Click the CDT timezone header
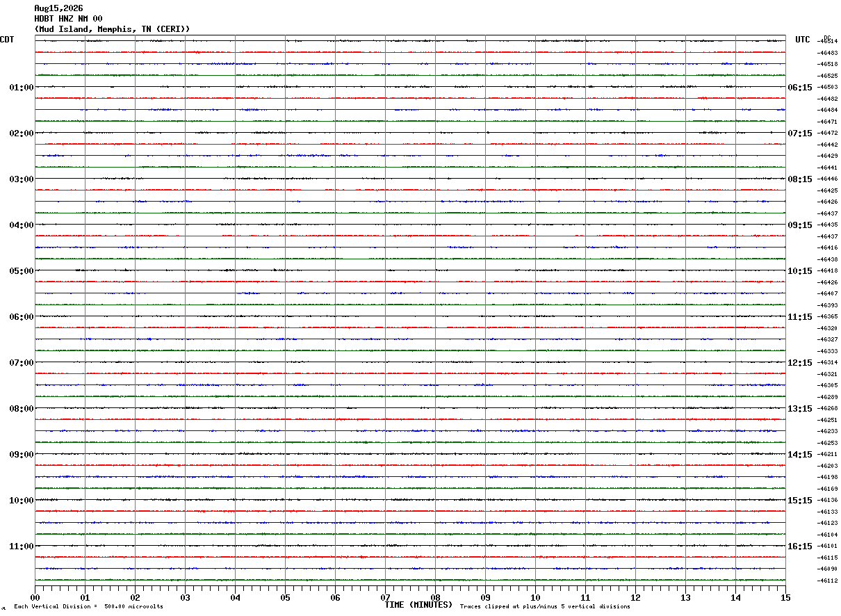841x616 pixels. coord(7,40)
